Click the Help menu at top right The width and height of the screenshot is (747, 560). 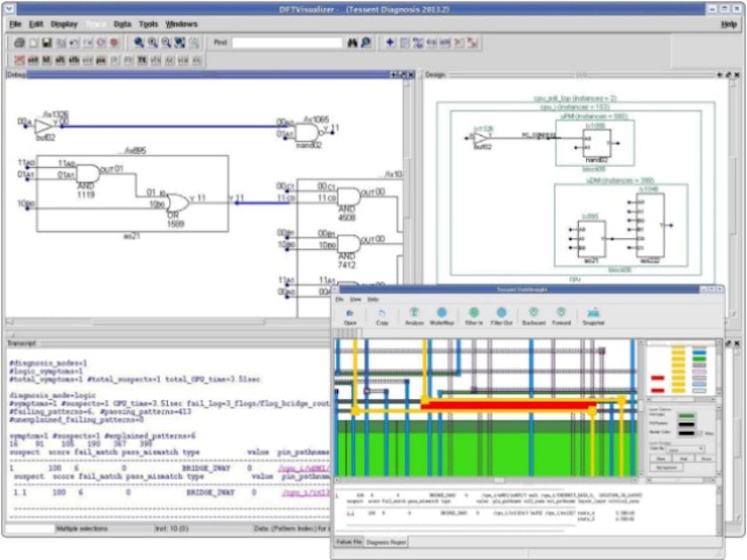tap(728, 24)
